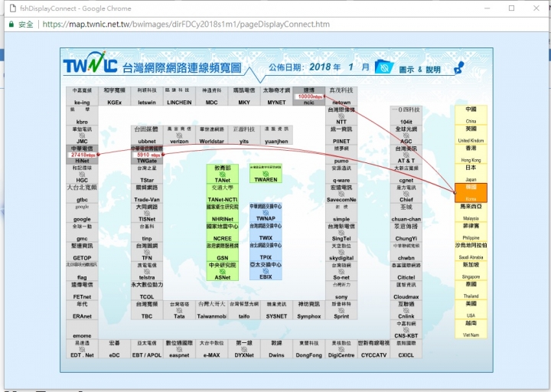Select the google ISP cell

(x=82, y=213)
